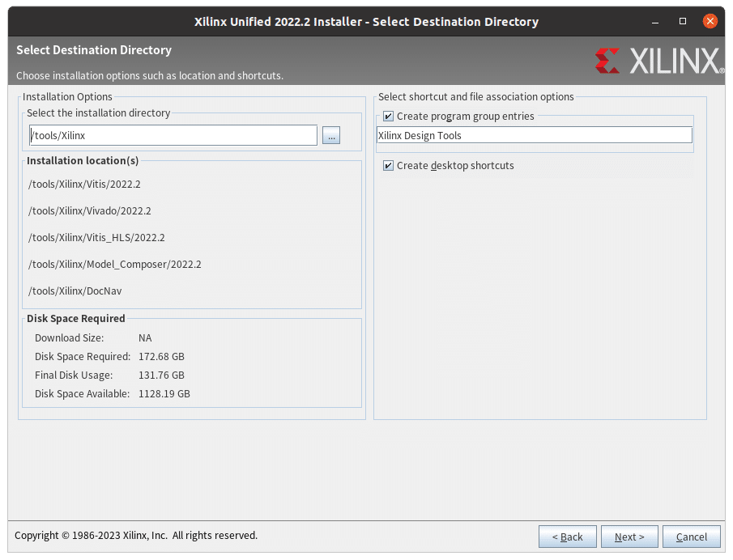Click the Installation location(s) panel header
This screenshot has height=560, width=733.
(x=83, y=160)
